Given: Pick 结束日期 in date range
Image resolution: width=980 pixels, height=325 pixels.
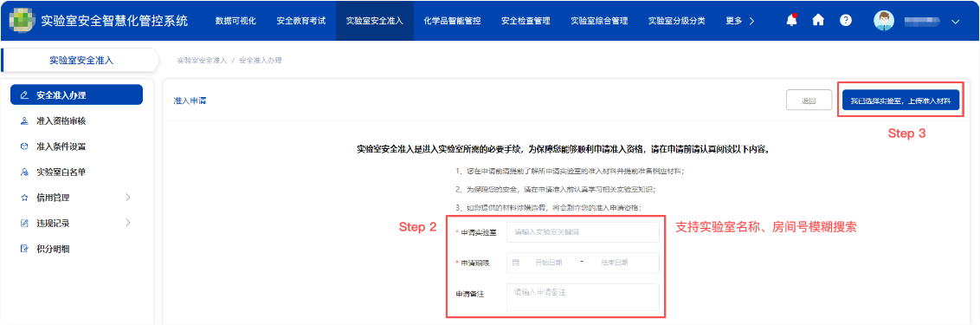Looking at the screenshot, I should (615, 263).
